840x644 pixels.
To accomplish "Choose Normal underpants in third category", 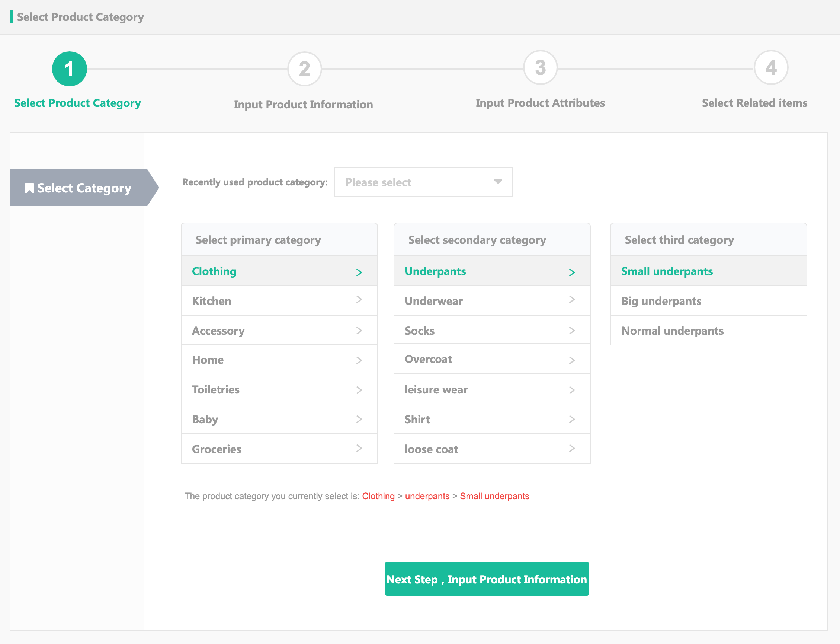I will (708, 331).
